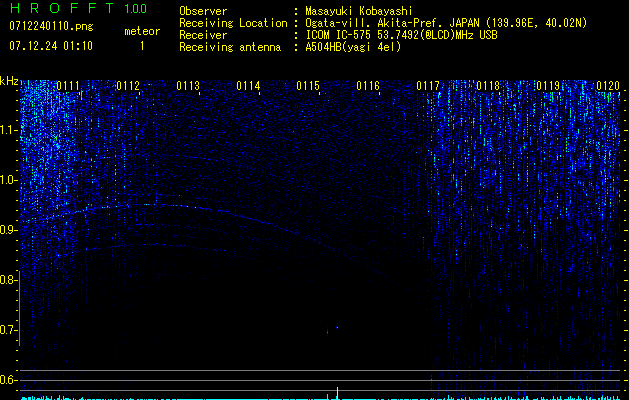Click the date stamp 07.12.24 01:10
Viewport: 629px width, 400px height.
coord(51,46)
